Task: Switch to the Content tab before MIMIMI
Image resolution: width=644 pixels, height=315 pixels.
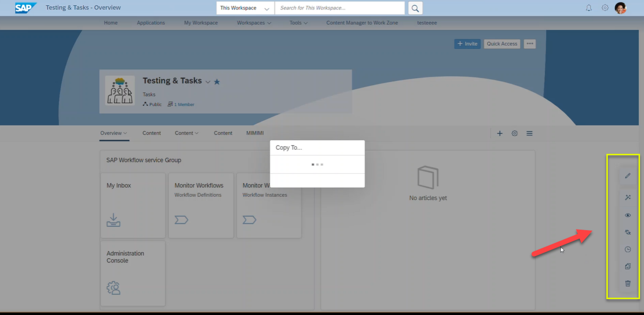Action: [x=223, y=133]
